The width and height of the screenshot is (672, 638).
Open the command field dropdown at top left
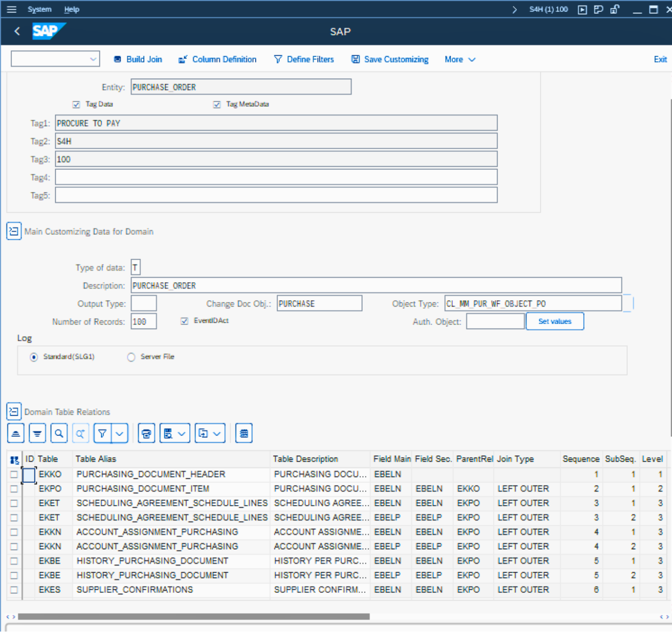[x=93, y=59]
